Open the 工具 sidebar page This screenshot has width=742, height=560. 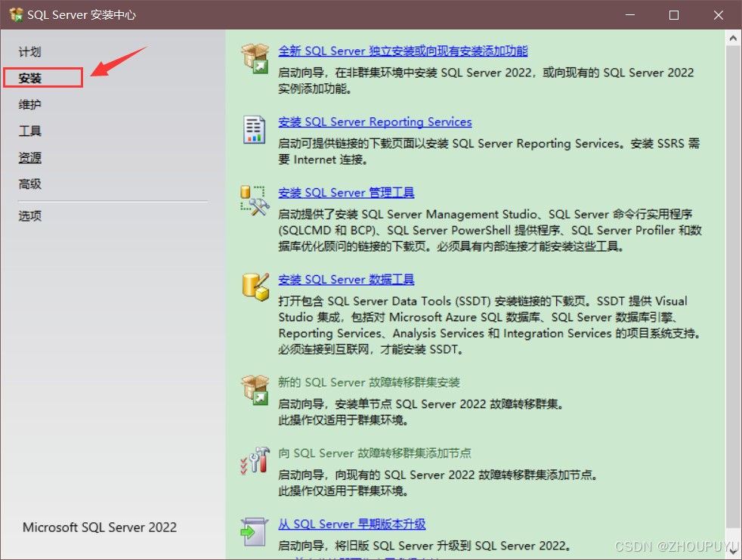click(x=30, y=131)
